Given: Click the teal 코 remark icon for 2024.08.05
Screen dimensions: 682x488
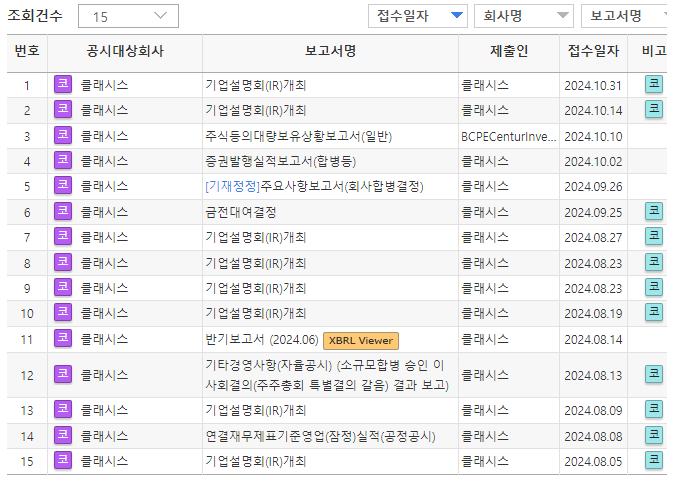Looking at the screenshot, I should pos(654,460).
